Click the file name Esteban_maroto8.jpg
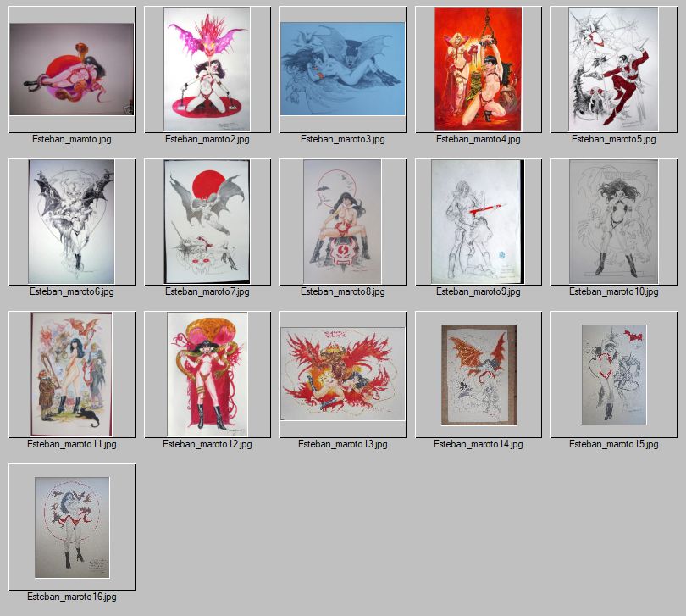This screenshot has height=616, width=686. pyautogui.click(x=342, y=291)
